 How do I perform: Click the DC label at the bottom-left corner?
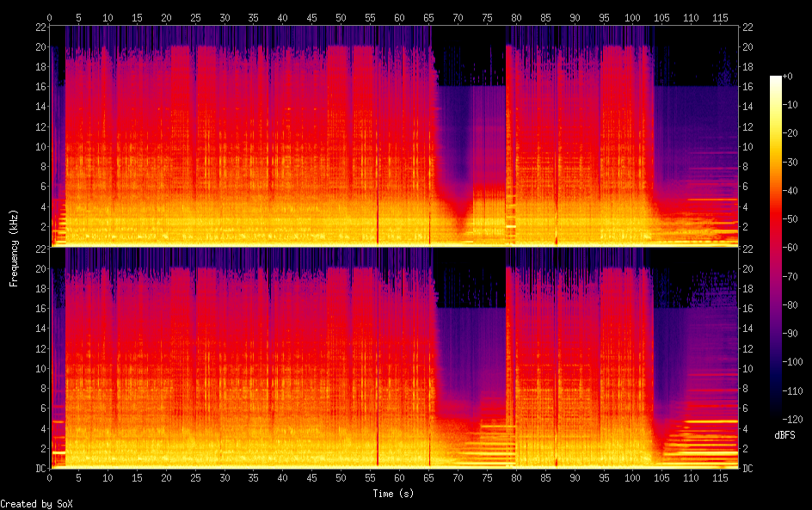tap(40, 468)
